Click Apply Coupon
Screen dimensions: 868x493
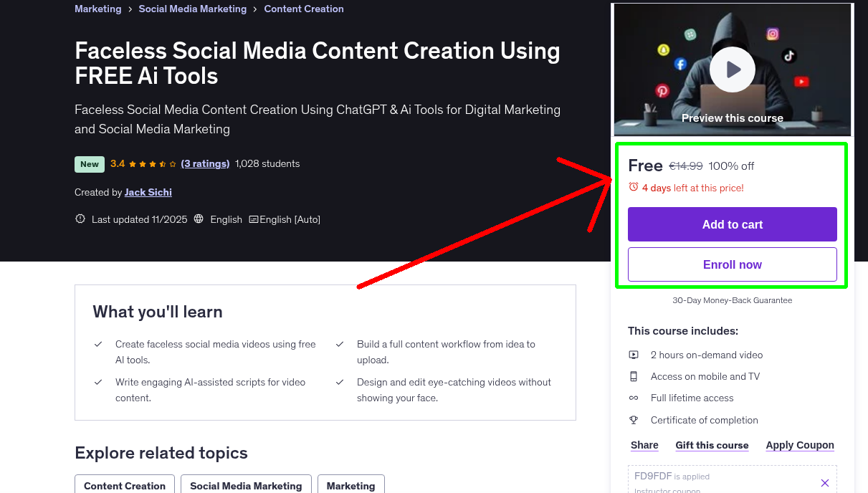(x=800, y=445)
